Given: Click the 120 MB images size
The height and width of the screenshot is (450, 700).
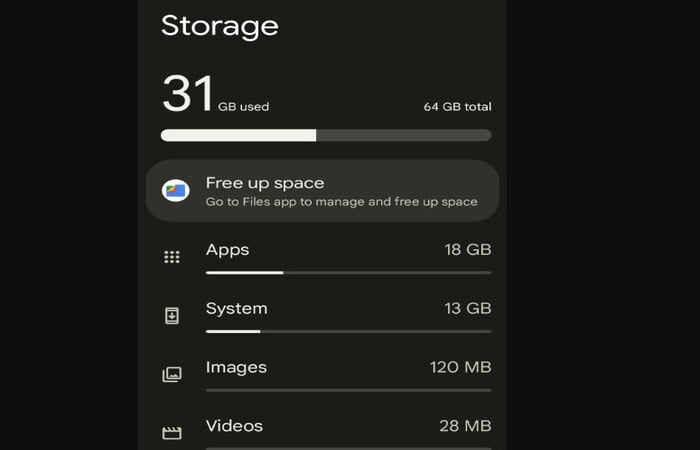Looking at the screenshot, I should point(461,367).
